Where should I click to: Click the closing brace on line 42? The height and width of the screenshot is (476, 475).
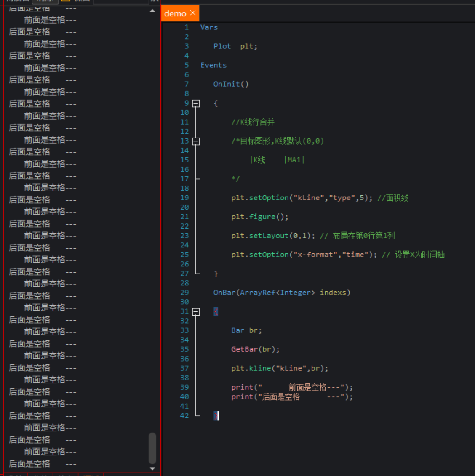point(216,415)
